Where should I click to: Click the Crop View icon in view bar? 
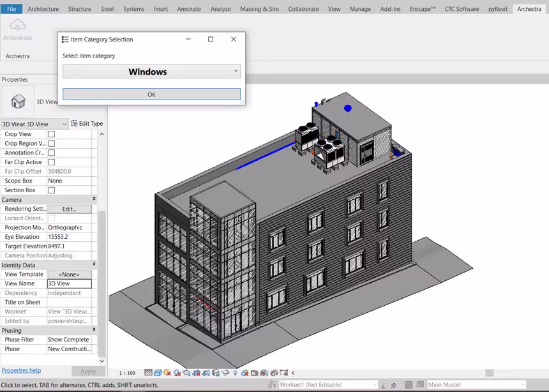[x=197, y=373]
